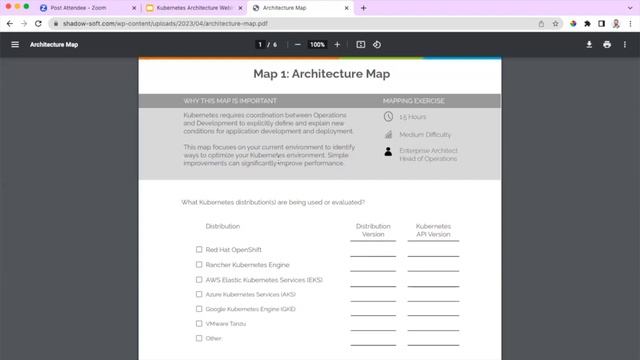The height and width of the screenshot is (360, 640).
Task: Click the page number input field
Action: [260, 44]
